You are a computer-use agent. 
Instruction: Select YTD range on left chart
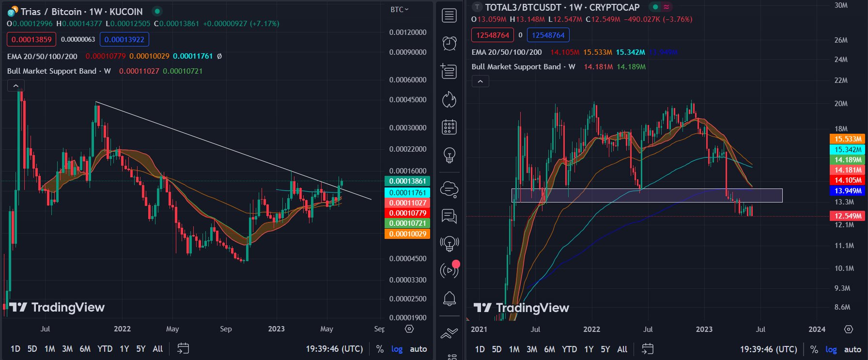coord(105,349)
